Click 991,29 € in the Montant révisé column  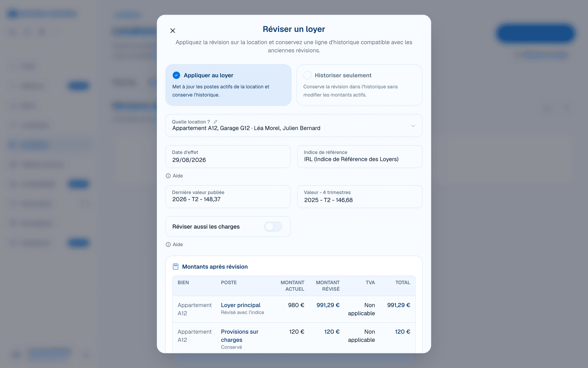click(328, 305)
